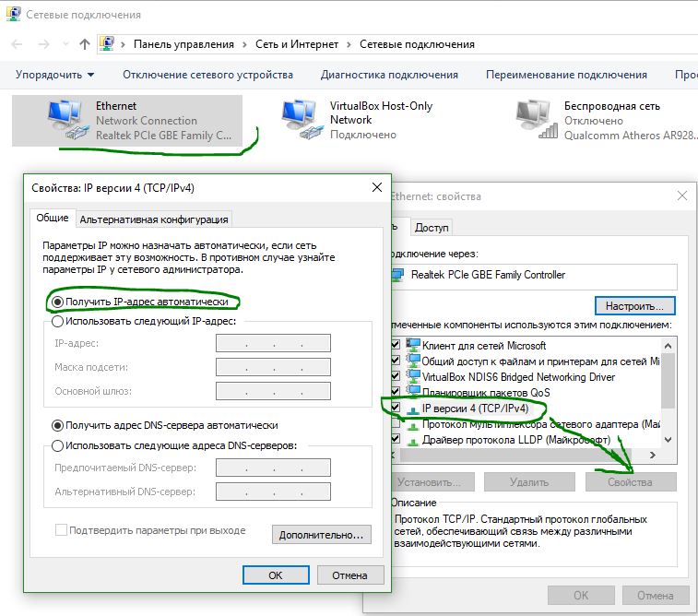Close the Ethernet: свойства window

[682, 195]
